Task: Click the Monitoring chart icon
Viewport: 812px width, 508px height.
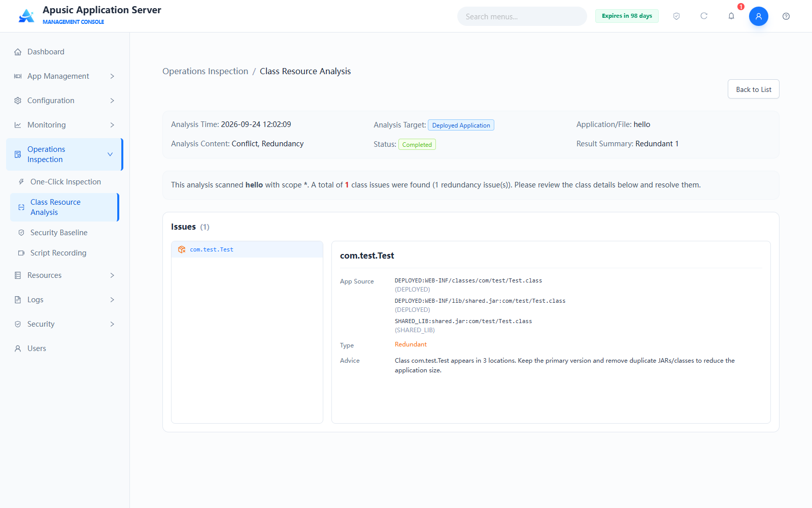Action: [x=18, y=125]
